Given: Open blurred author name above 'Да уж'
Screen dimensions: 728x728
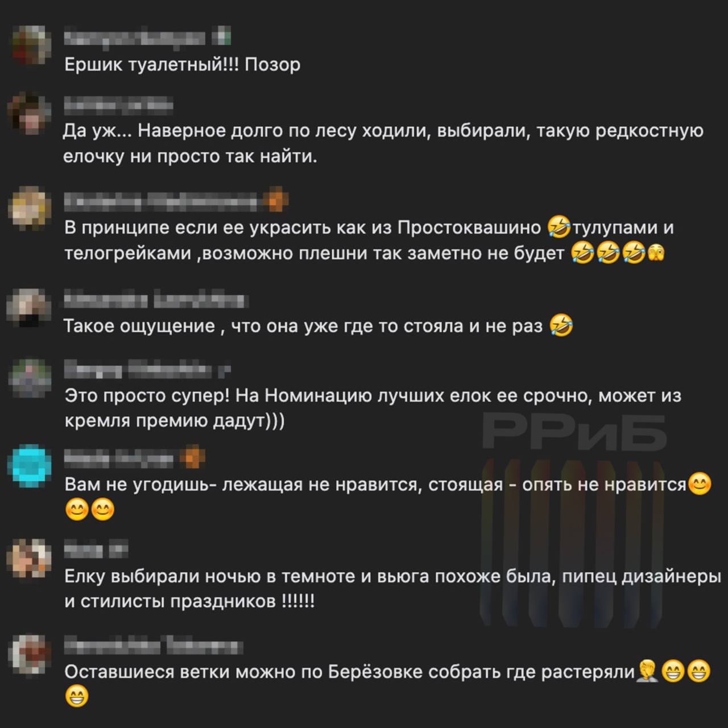Looking at the screenshot, I should click(118, 106).
